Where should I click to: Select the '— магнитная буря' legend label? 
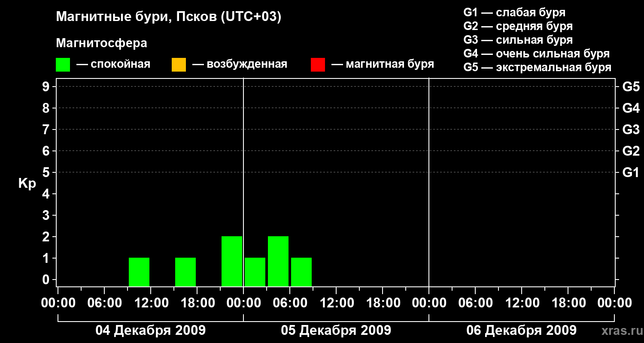point(383,65)
